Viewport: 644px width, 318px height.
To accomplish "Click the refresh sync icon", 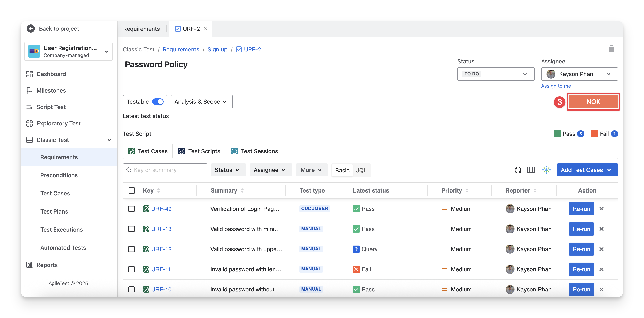I will coord(518,170).
